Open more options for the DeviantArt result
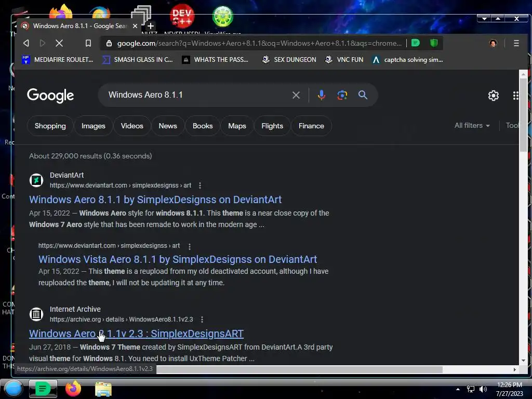Viewport: 532px width, 399px height. click(x=200, y=185)
